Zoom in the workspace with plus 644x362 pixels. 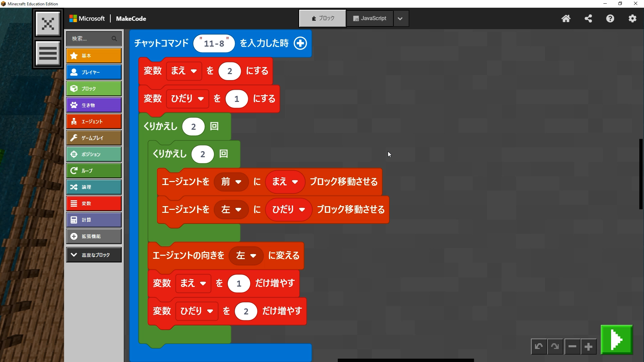(588, 347)
